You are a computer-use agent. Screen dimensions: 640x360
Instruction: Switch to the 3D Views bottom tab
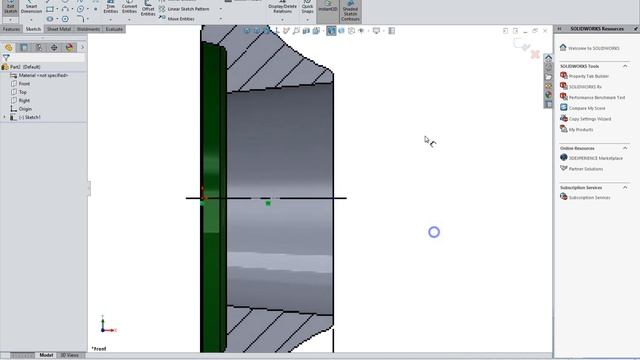point(69,355)
